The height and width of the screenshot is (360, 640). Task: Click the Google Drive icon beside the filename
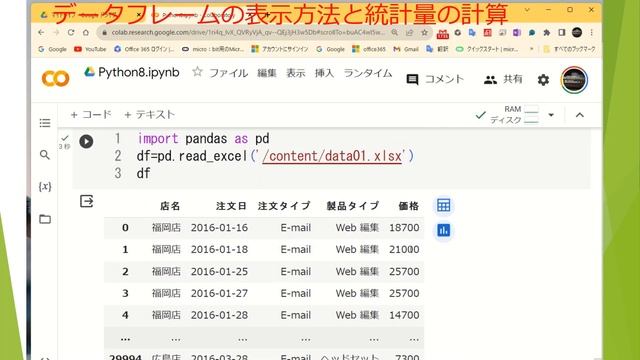tap(89, 72)
